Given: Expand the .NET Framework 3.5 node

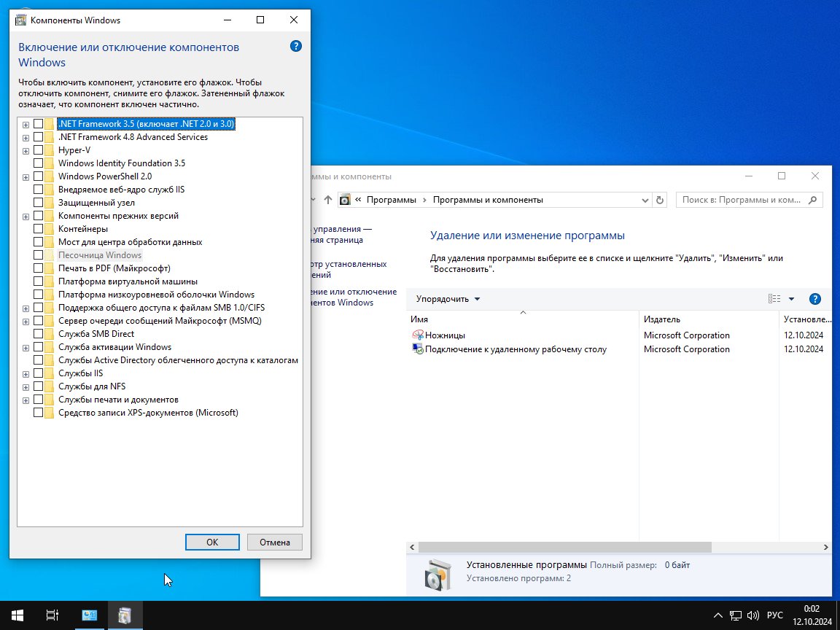Looking at the screenshot, I should pos(26,124).
